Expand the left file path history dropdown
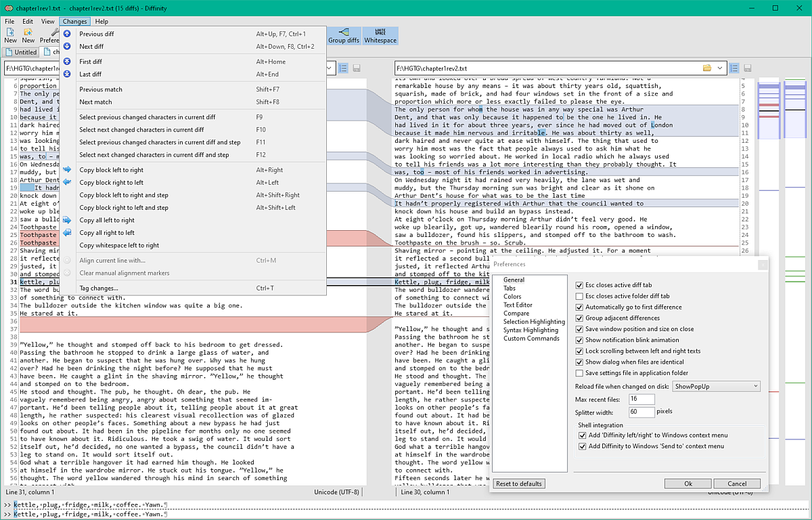Viewport: 812px width, 520px height. (x=330, y=68)
